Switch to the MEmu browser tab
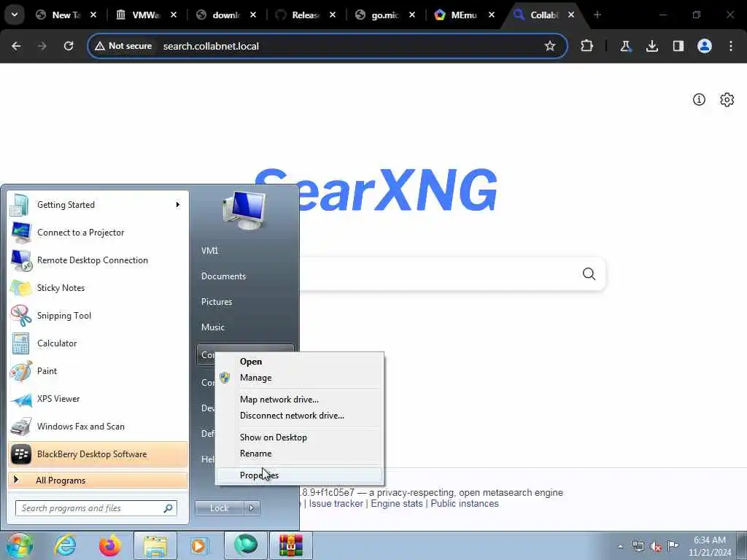747x560 pixels. 465,15
